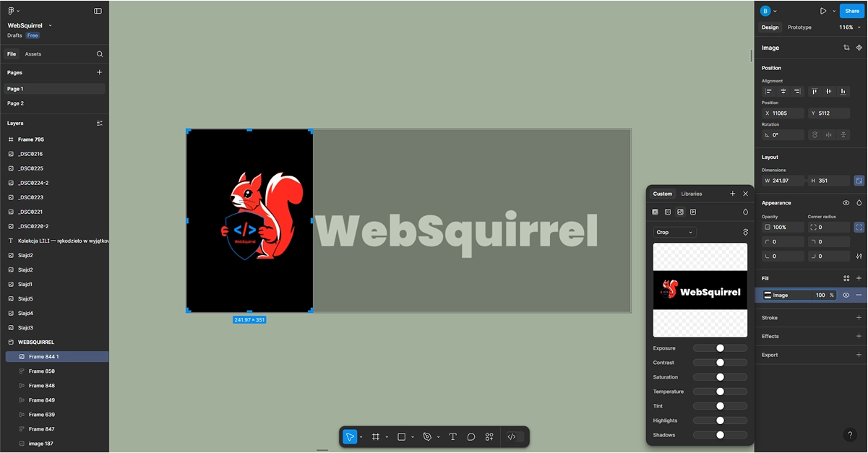Select the Rectangle shape tool
Viewport: 868px width, 453px height.
(402, 436)
